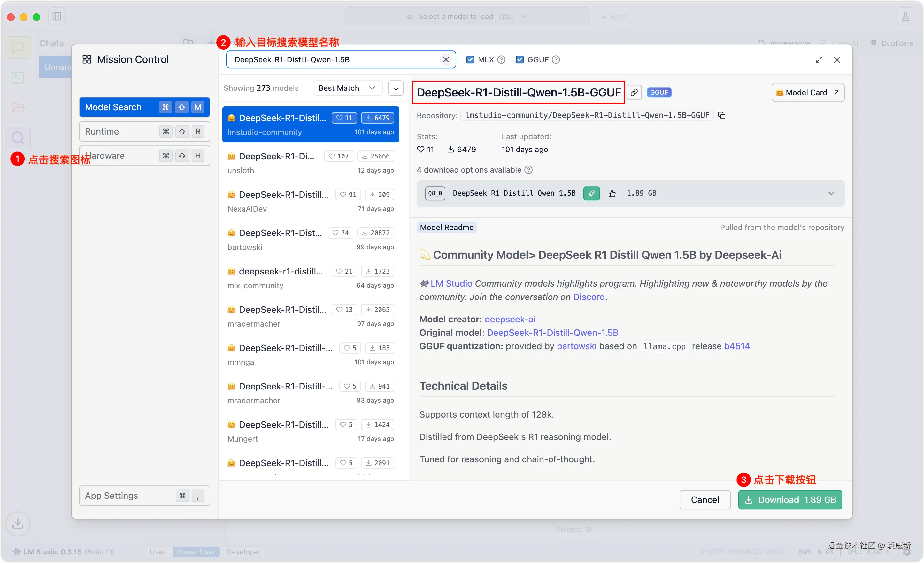Screen dimensions: 924x563
Task: Click the Discover search magnifier icon
Action: pyautogui.click(x=18, y=138)
